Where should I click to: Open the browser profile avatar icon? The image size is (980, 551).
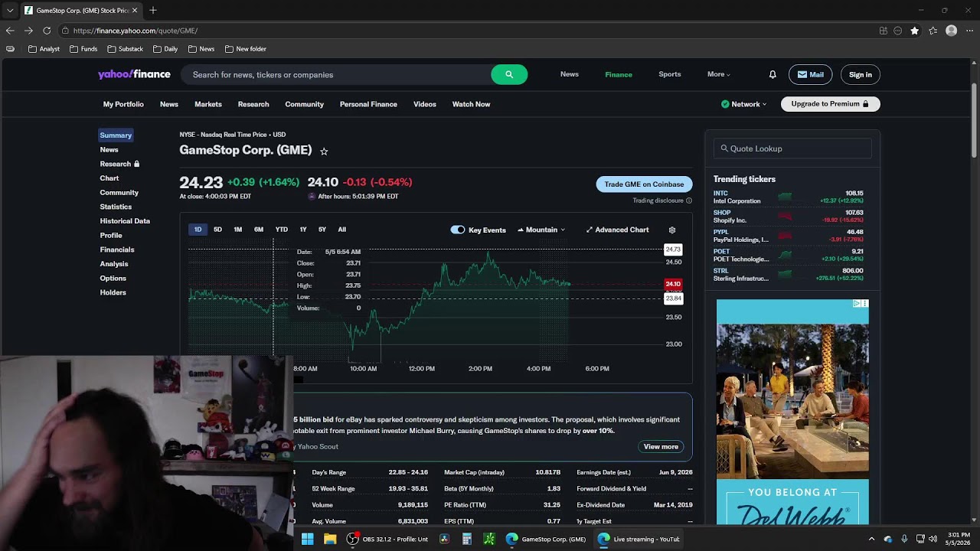pyautogui.click(x=951, y=31)
